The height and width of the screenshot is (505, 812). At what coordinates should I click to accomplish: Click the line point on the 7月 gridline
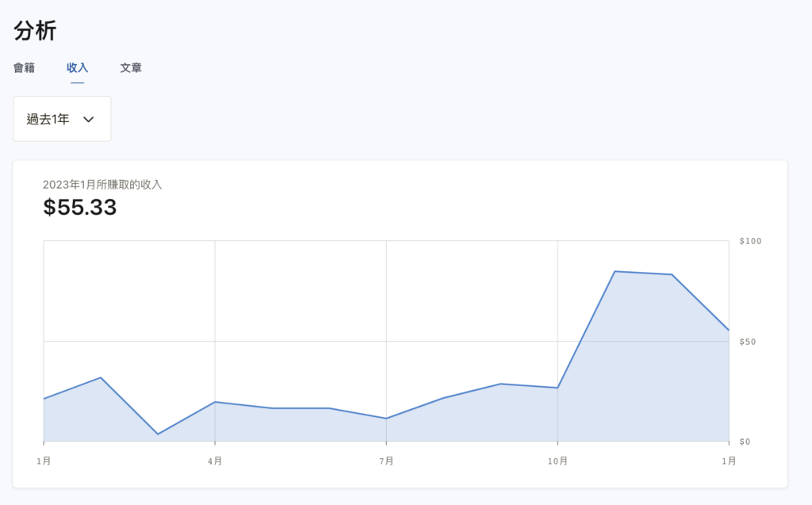point(386,418)
